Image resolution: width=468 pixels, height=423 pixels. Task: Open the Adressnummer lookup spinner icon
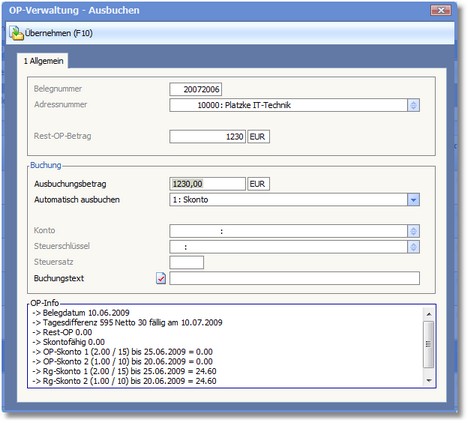pos(413,105)
